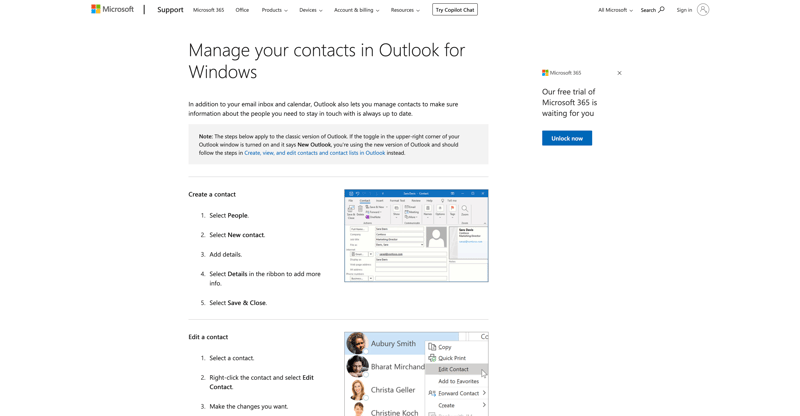Click the 'Add details' step text
Viewport: 800px width, 416px height.
pyautogui.click(x=226, y=254)
